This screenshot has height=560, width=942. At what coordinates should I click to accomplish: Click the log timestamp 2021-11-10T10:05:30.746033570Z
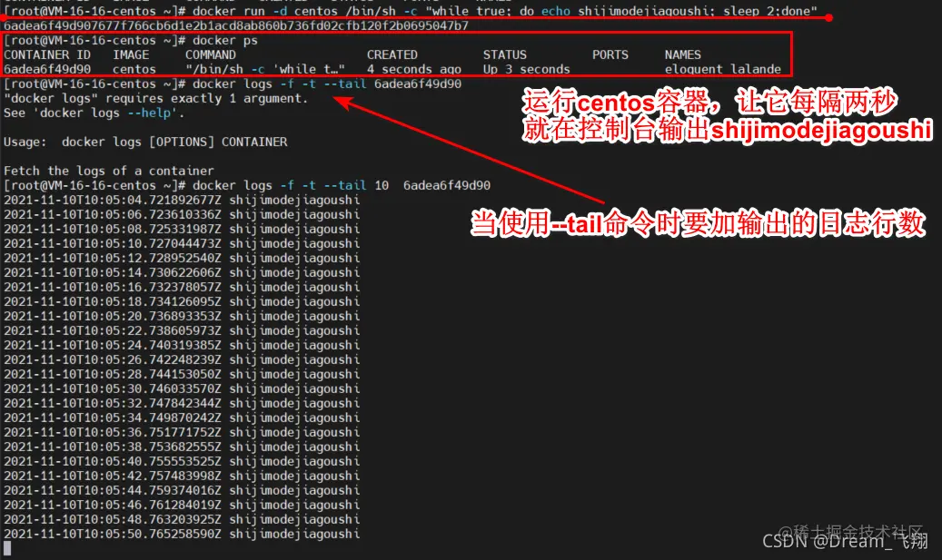pos(113,388)
